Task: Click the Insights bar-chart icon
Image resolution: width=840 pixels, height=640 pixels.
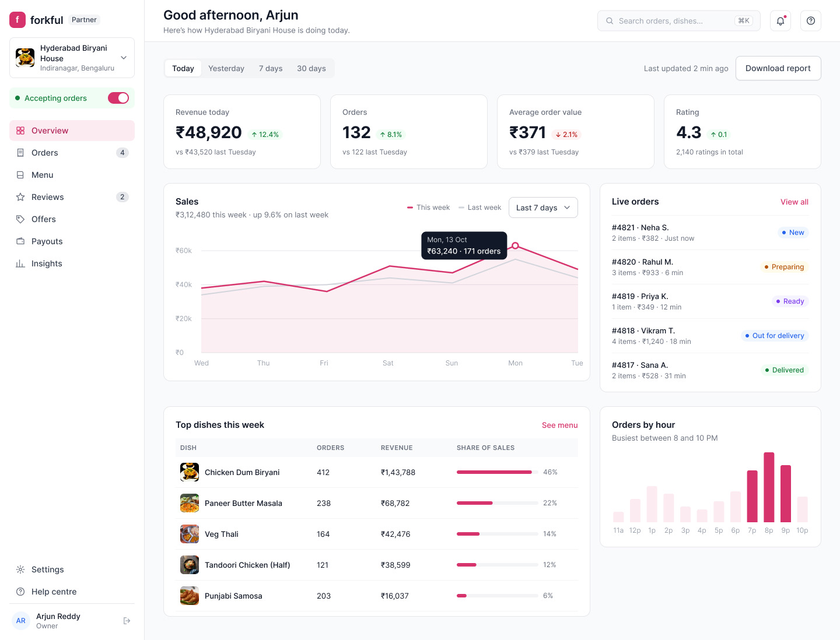Action: tap(20, 263)
